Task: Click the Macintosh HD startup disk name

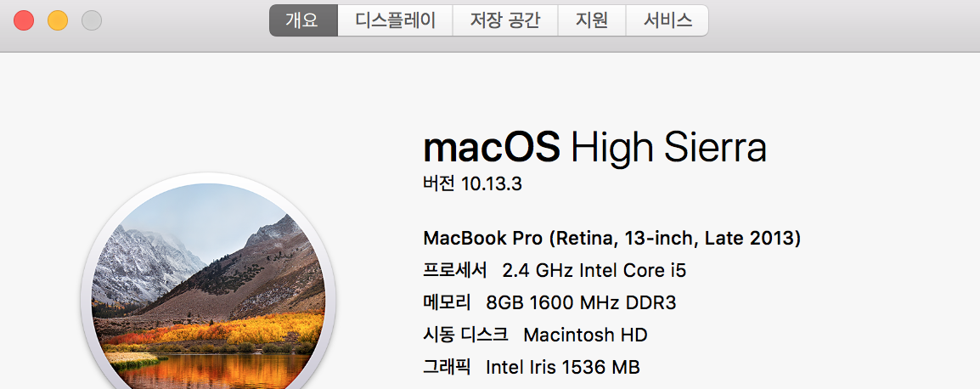Action: tap(585, 335)
